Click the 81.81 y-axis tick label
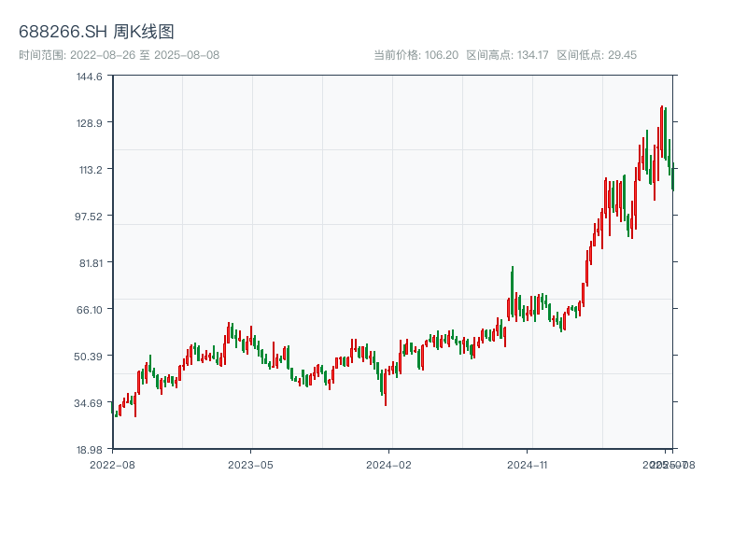Screen dimensions: 747x560 pos(90,263)
